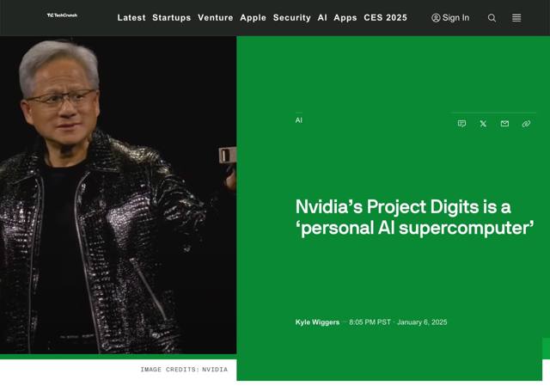Image resolution: width=550 pixels, height=392 pixels.
Task: Click the Sign In link
Action: 455,18
